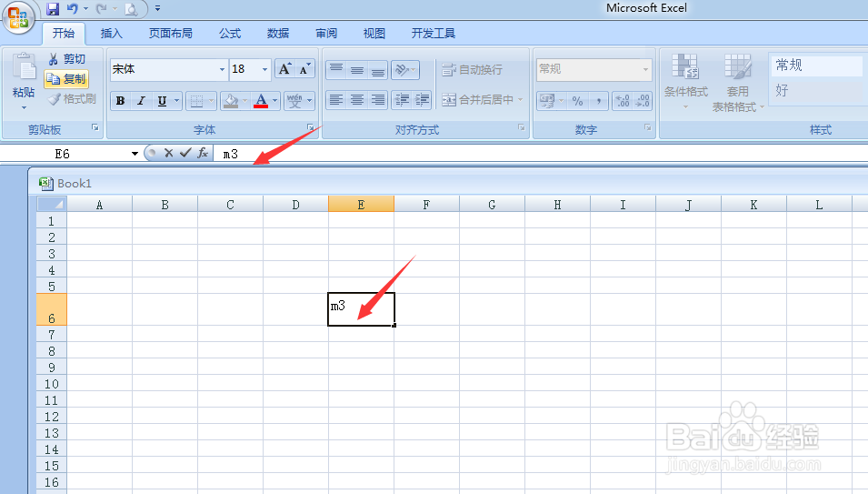Undo the last action

coord(73,9)
